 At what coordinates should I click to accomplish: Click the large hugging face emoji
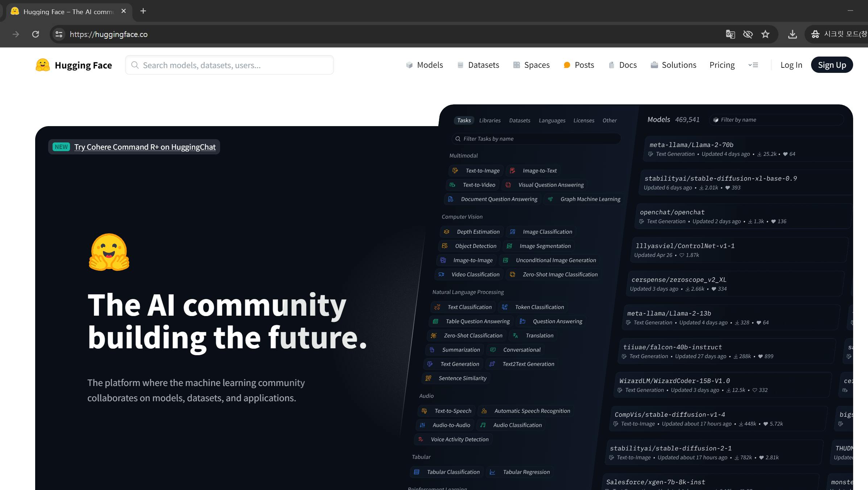[109, 252]
